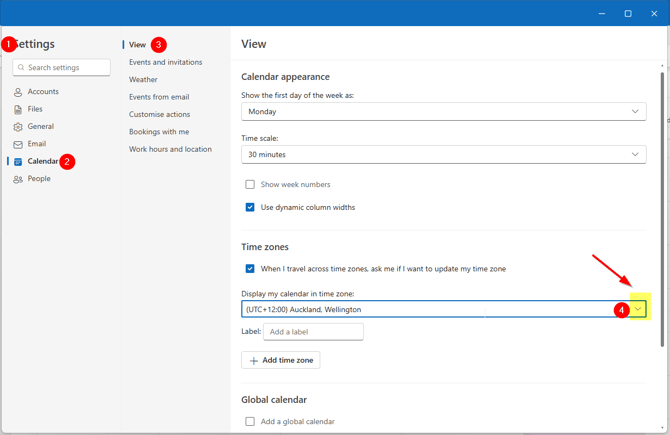The height and width of the screenshot is (435, 670).
Task: Click the People icon in sidebar
Action: (18, 179)
